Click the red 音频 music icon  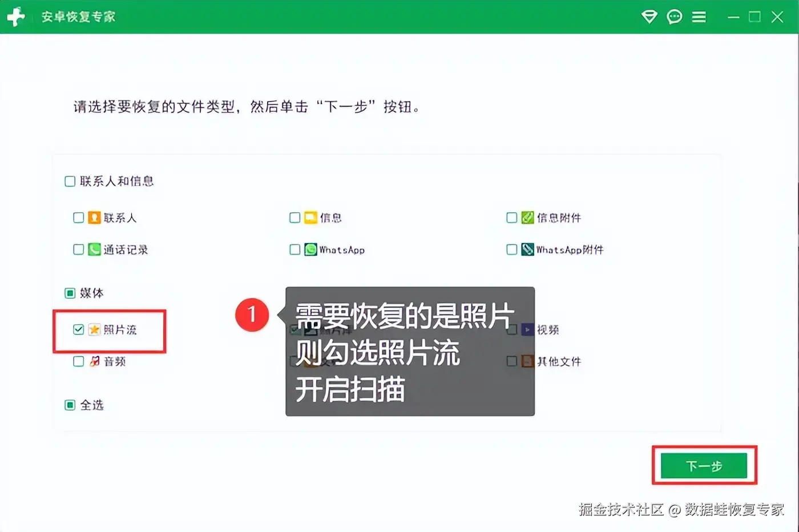click(x=94, y=361)
